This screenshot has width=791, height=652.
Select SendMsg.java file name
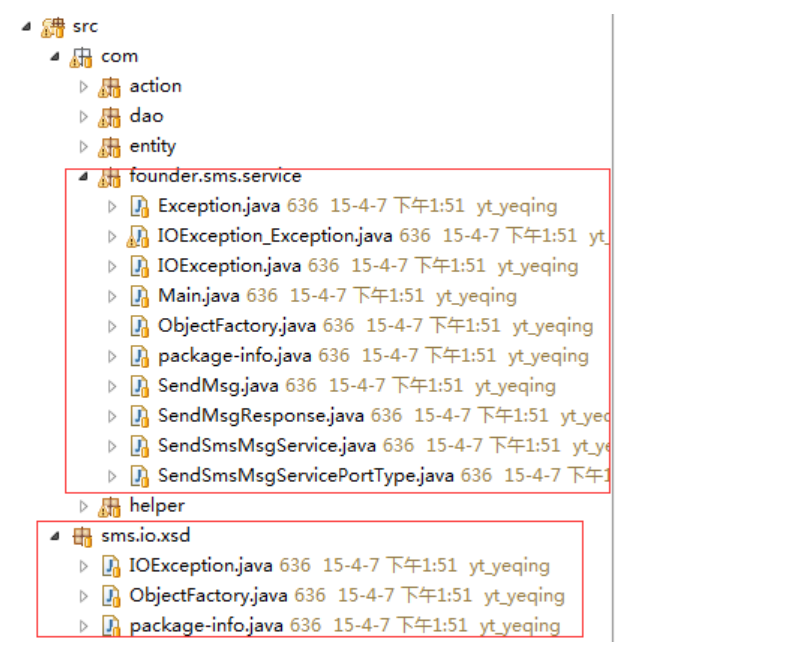(218, 386)
